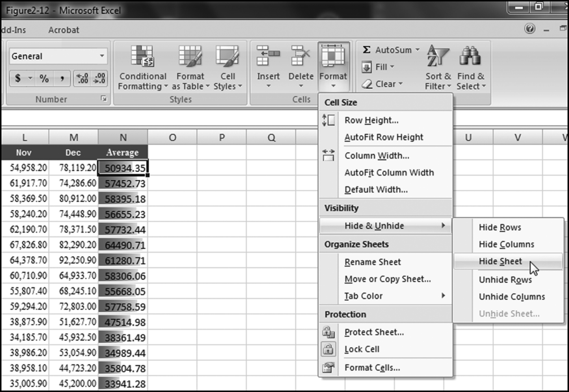Expand the Tab Color submenu arrow
The image size is (569, 392).
(x=443, y=296)
